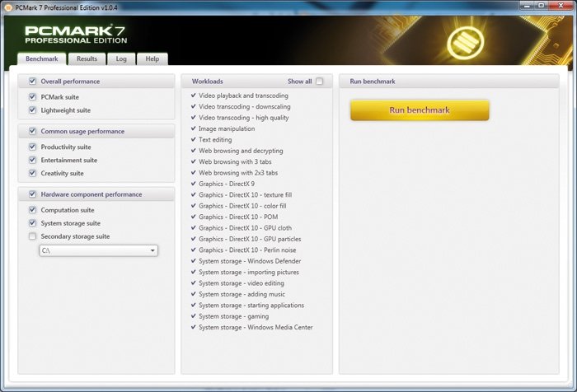Uncheck the Creativity suite checkbox

coord(32,173)
